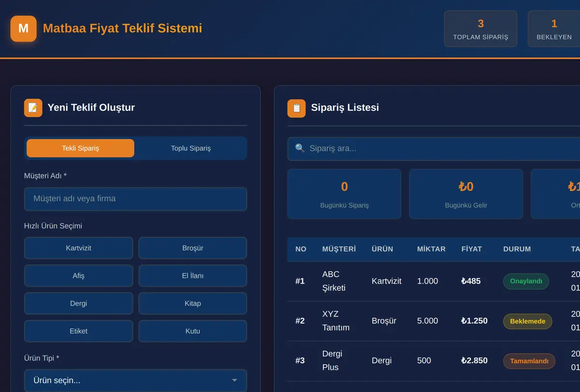The width and height of the screenshot is (580, 392).
Task: Click the Onaylandı status badge
Action: [526, 281]
